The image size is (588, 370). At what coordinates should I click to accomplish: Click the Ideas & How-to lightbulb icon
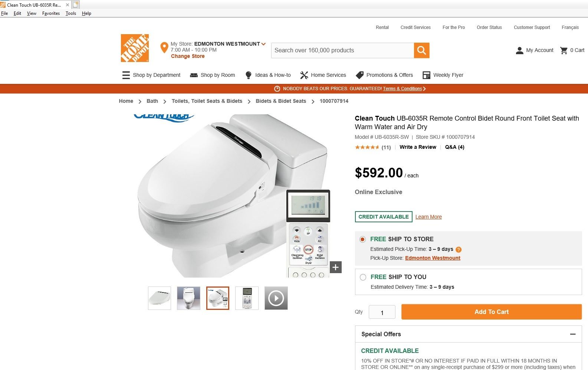(249, 75)
